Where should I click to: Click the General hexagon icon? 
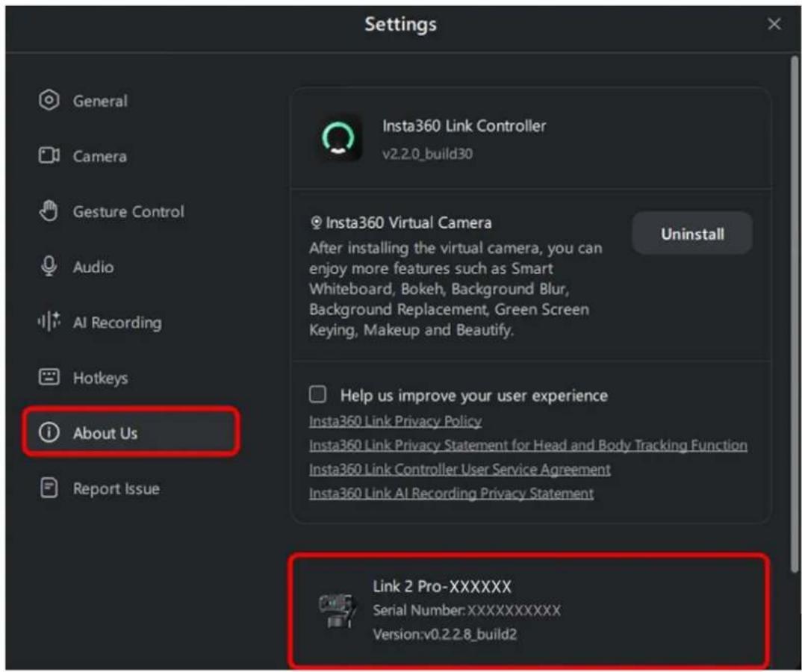tap(49, 100)
